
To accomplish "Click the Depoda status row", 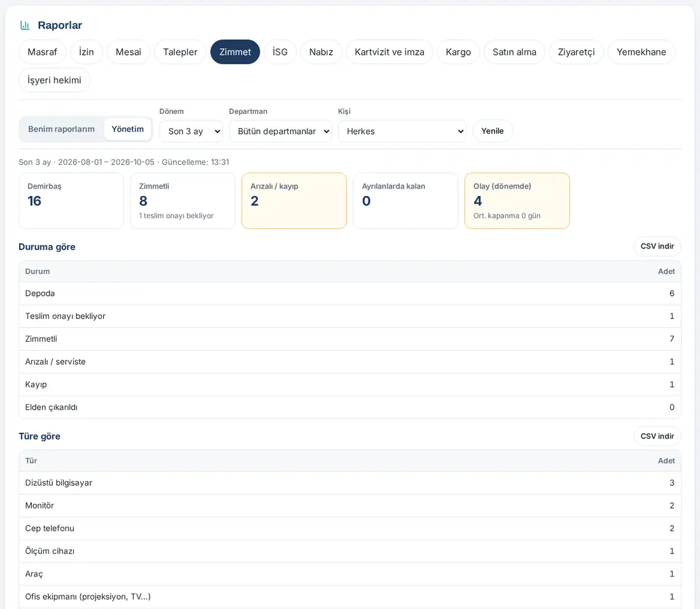I will (x=350, y=293).
